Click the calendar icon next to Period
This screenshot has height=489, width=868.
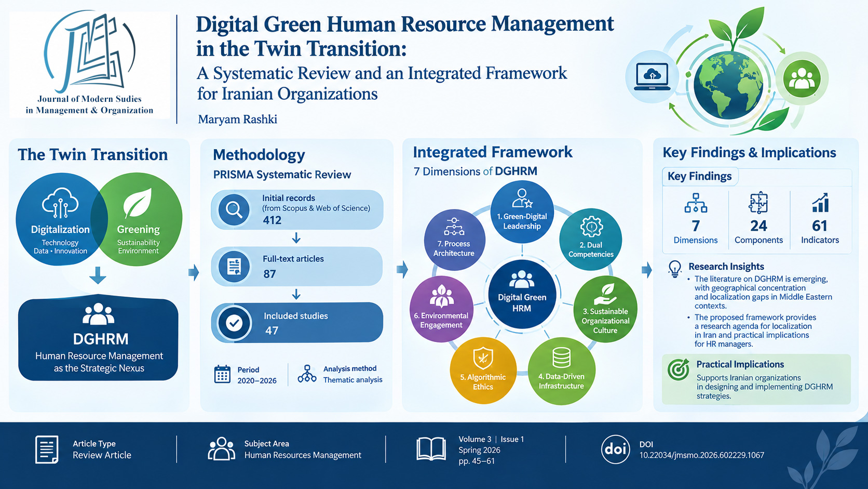point(222,374)
